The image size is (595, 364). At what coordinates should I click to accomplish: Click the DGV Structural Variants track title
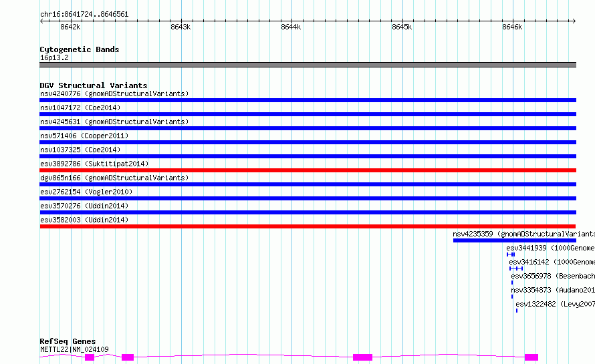(x=94, y=85)
